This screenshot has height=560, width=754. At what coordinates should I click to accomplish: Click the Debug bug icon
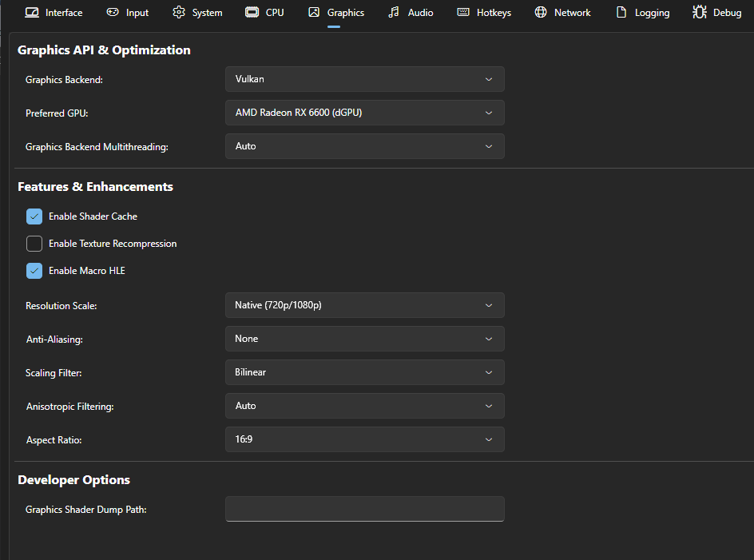coord(699,12)
